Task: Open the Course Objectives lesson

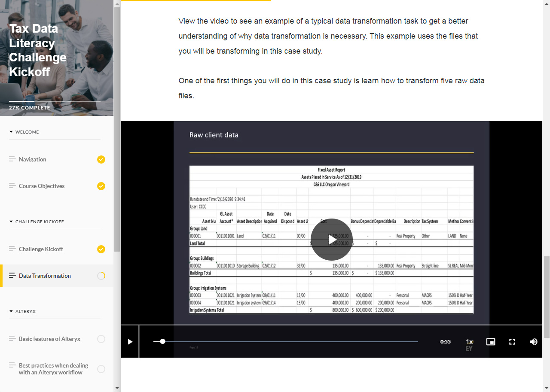Action: (x=57, y=186)
